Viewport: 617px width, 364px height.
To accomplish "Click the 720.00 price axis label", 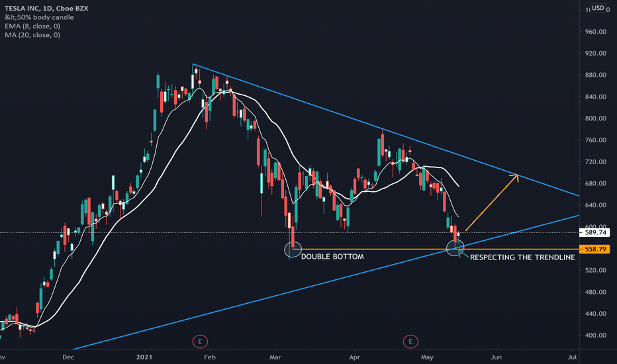I will click(596, 161).
